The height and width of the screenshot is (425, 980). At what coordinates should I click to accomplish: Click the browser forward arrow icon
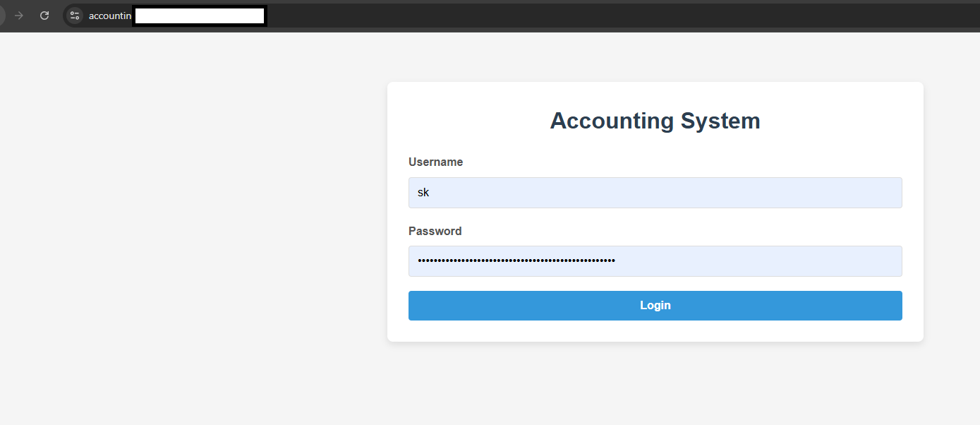tap(18, 15)
